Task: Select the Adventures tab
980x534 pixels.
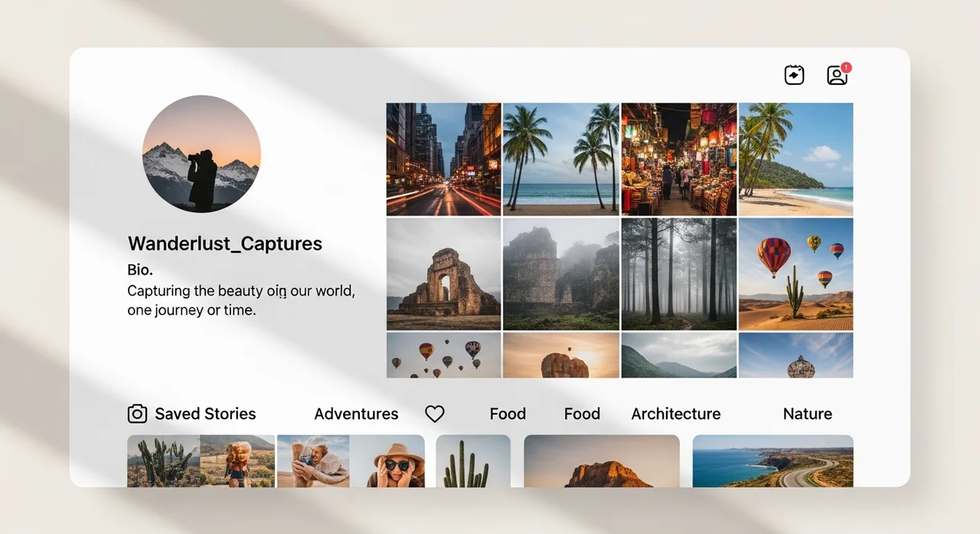Action: click(356, 414)
